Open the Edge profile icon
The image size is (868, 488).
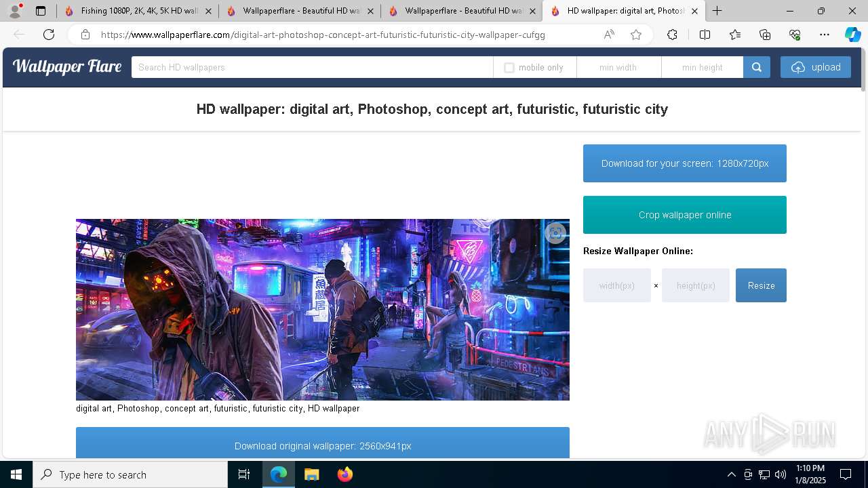[x=15, y=11]
